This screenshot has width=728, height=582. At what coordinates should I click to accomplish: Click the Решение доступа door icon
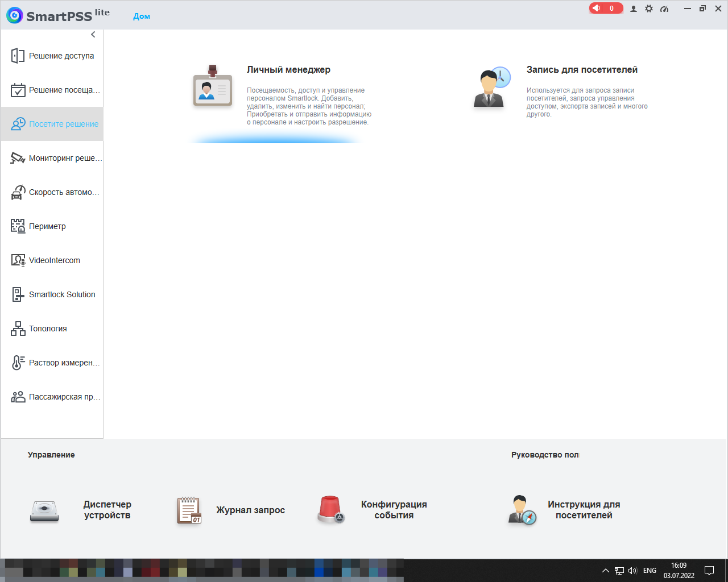[x=18, y=56]
